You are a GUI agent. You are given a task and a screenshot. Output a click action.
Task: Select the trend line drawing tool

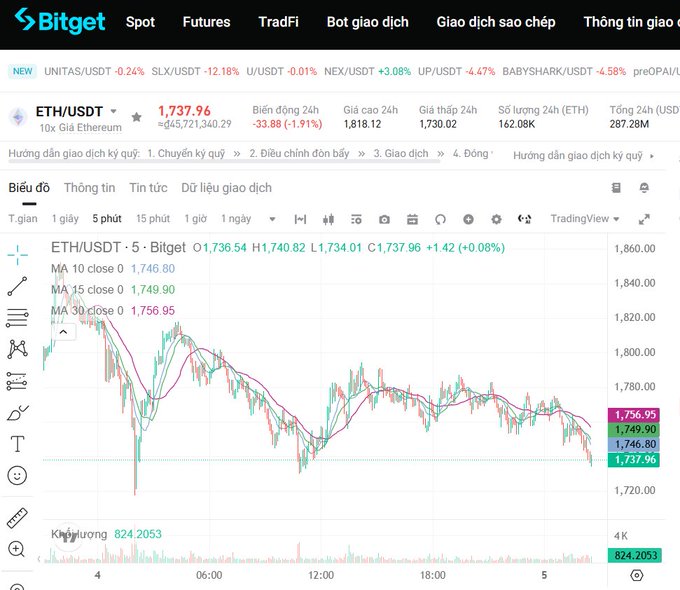[x=17, y=286]
